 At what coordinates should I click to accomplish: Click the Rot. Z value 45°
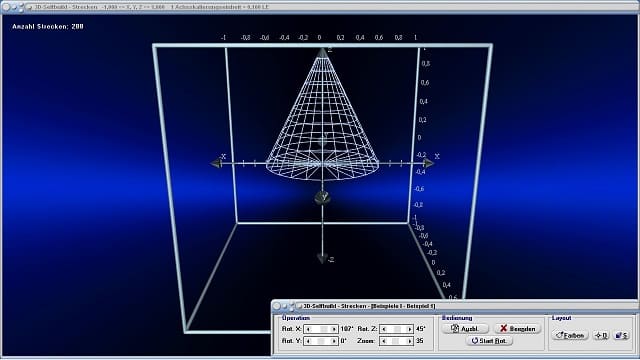[x=421, y=329]
